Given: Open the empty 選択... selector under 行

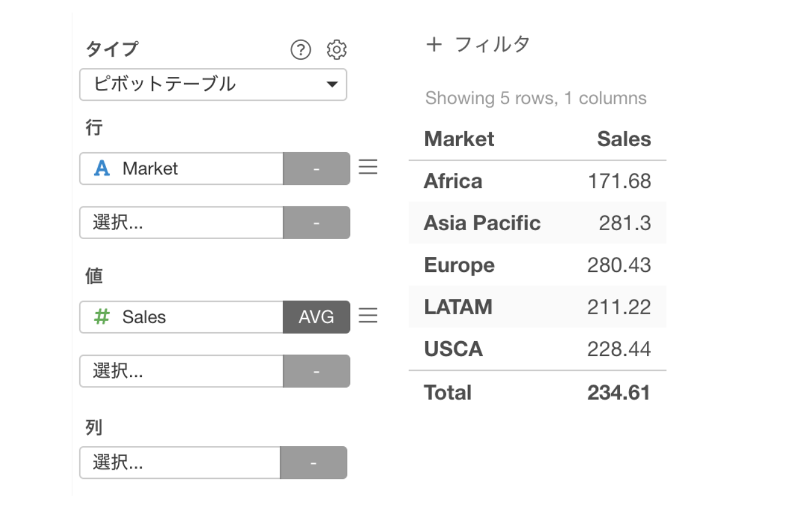Looking at the screenshot, I should click(181, 223).
